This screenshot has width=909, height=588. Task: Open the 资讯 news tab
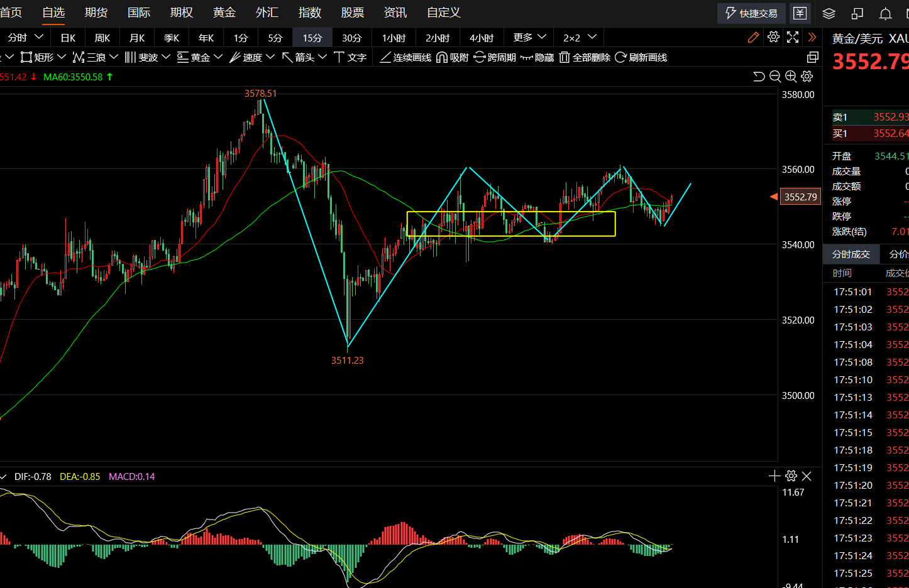click(x=395, y=13)
